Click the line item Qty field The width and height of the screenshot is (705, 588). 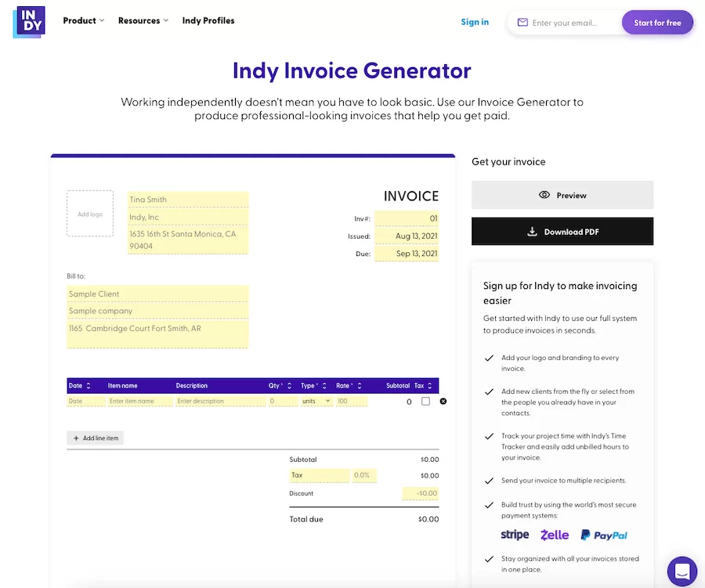coord(283,401)
